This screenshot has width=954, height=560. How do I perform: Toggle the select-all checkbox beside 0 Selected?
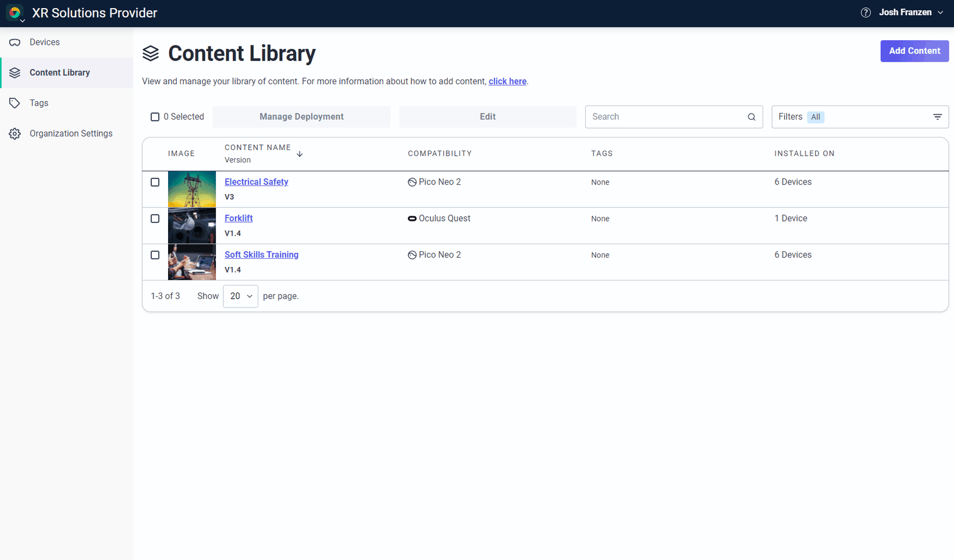pyautogui.click(x=155, y=117)
